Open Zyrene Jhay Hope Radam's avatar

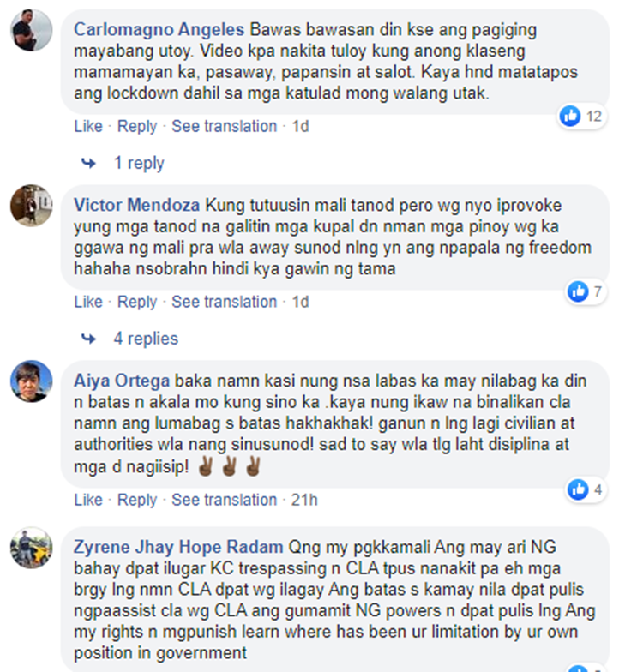click(x=31, y=548)
